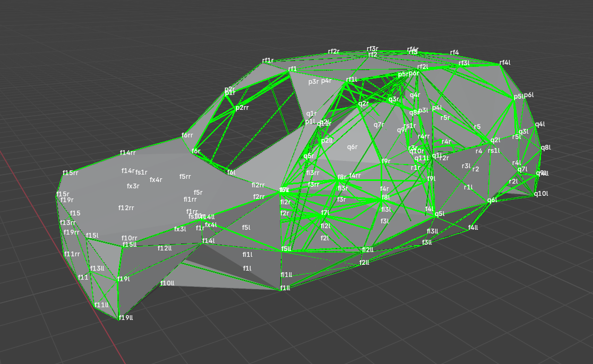This screenshot has height=364, width=593.
Task: Select the "f3ll" node label
Action: [x=427, y=242]
